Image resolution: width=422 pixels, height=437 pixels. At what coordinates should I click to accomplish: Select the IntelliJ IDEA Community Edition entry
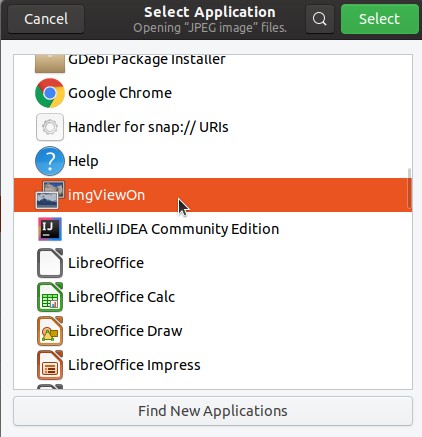(x=213, y=229)
